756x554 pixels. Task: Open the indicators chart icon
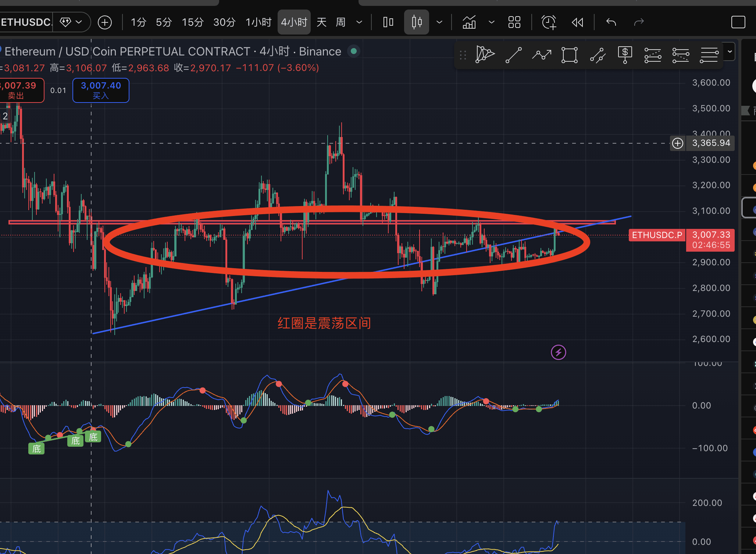click(x=469, y=22)
